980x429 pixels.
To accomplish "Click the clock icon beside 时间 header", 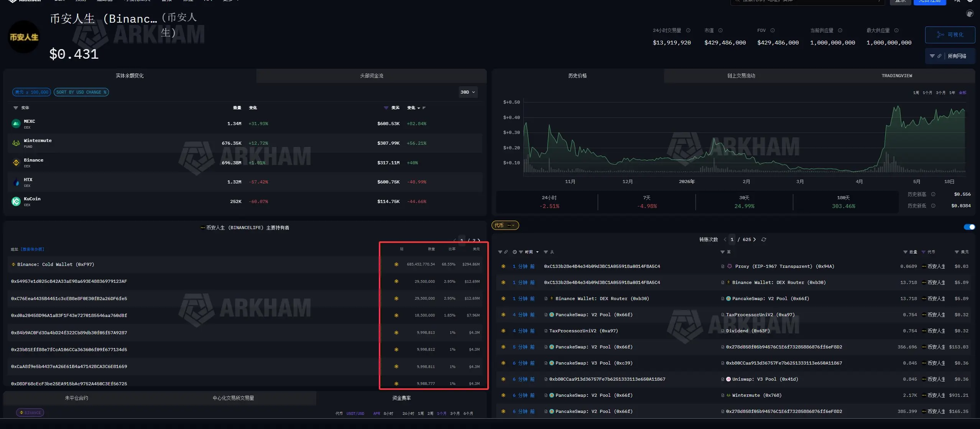I will tap(515, 252).
